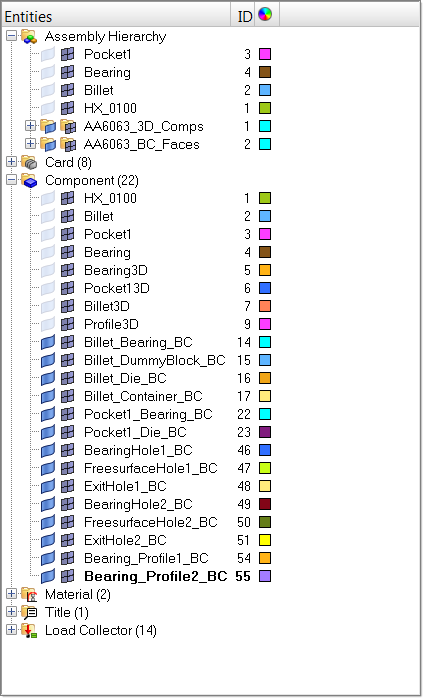
Task: Select the FreesurfaceHole2_BC component
Action: pos(151,522)
